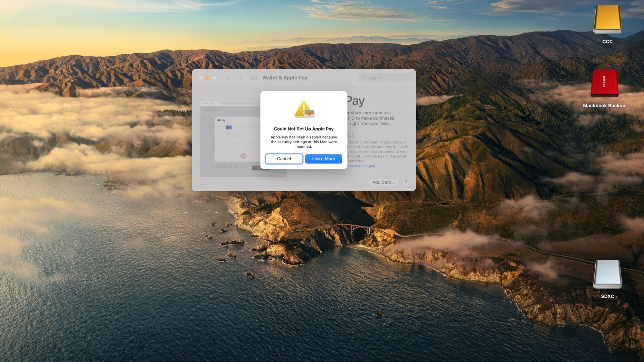Dismiss the alert with Cancel
This screenshot has width=644, height=362.
click(284, 159)
